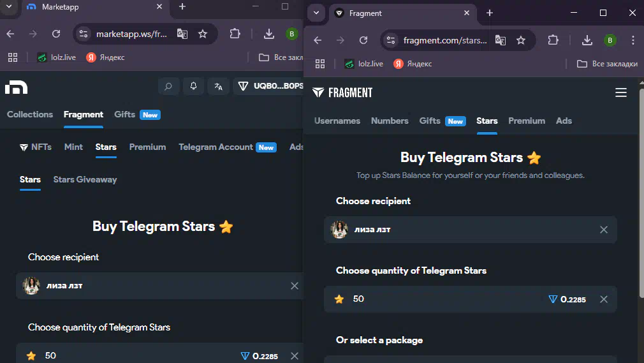This screenshot has width=644, height=363.
Task: Remove recipient лиза лзт in Marketapp
Action: point(295,286)
